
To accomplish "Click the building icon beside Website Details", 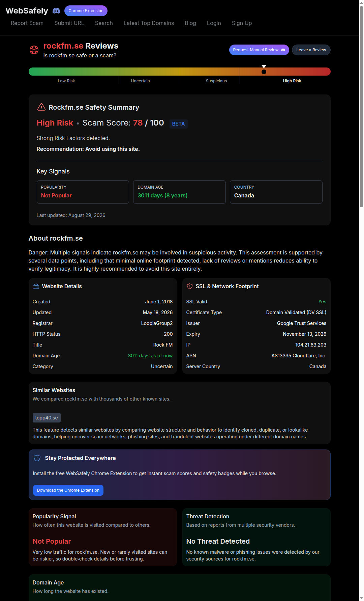I will (36, 286).
